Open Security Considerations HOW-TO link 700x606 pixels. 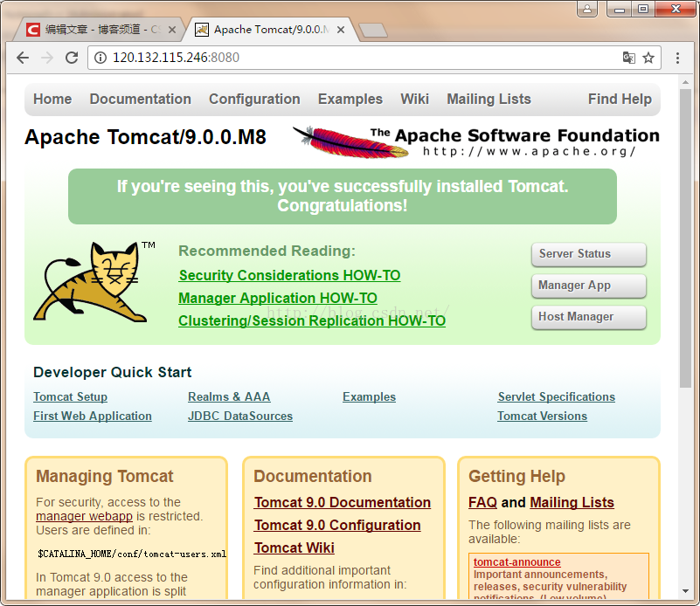click(290, 276)
